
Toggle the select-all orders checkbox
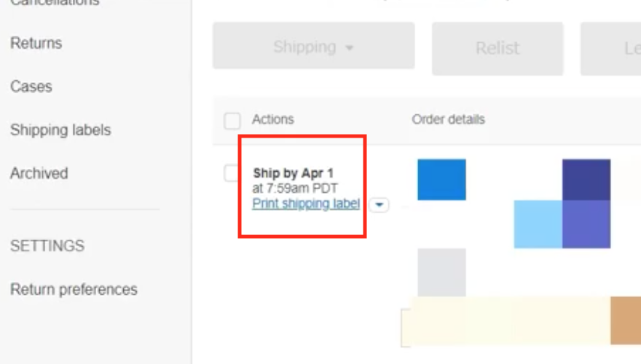tap(232, 121)
